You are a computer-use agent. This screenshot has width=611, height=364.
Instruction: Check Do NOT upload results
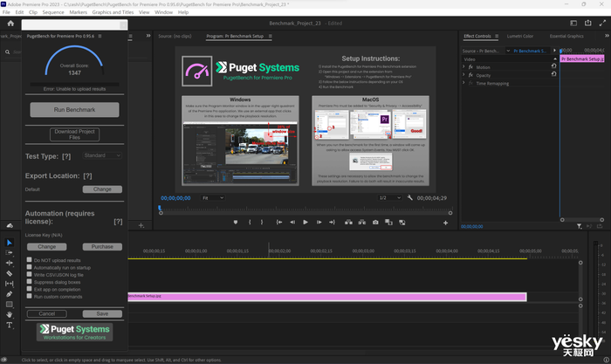click(x=29, y=259)
